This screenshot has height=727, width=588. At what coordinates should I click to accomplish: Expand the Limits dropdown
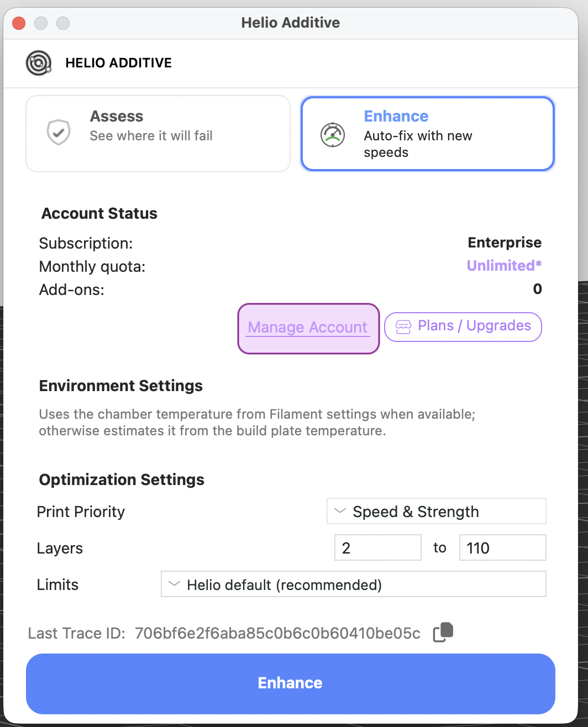[353, 584]
